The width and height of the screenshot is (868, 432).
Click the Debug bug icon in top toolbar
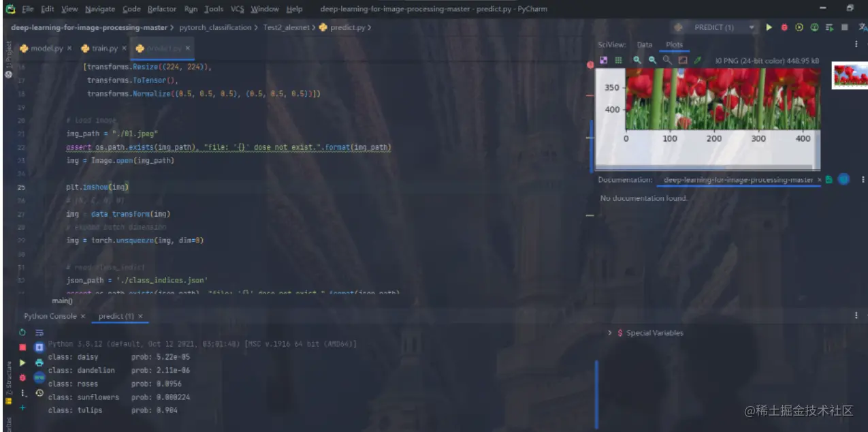pyautogui.click(x=784, y=27)
